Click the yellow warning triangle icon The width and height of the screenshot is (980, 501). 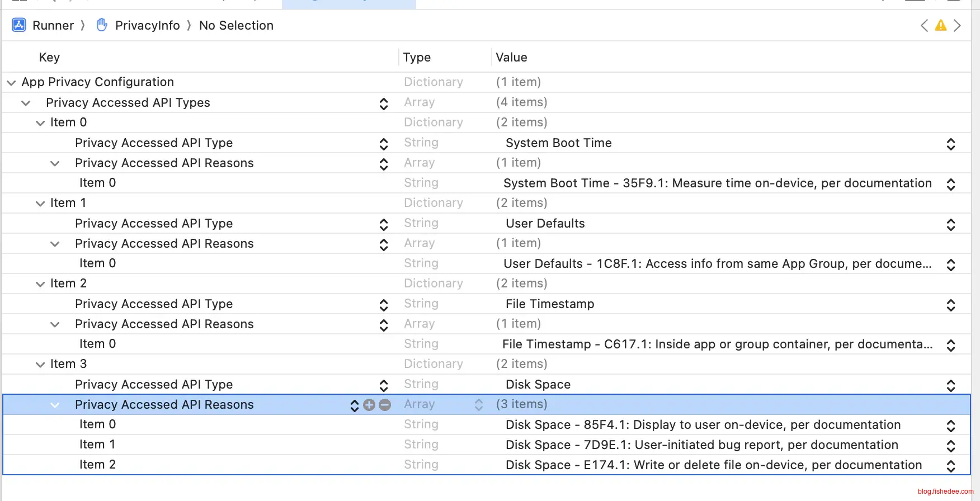(941, 26)
